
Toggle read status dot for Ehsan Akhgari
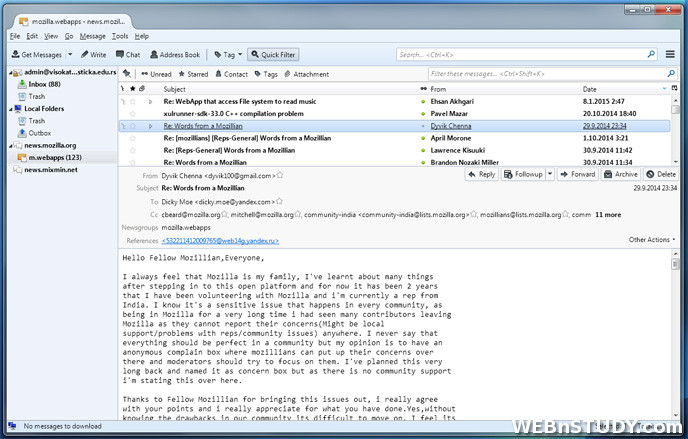point(423,102)
